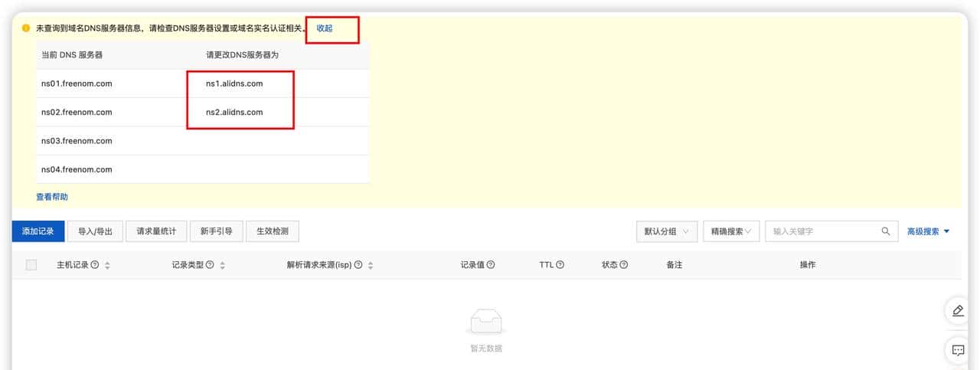The width and height of the screenshot is (980, 370).
Task: Open the chat message icon
Action: 958,351
